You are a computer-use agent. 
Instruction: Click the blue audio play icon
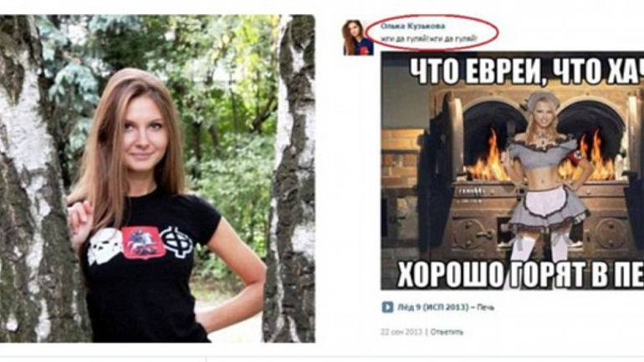pos(387,307)
